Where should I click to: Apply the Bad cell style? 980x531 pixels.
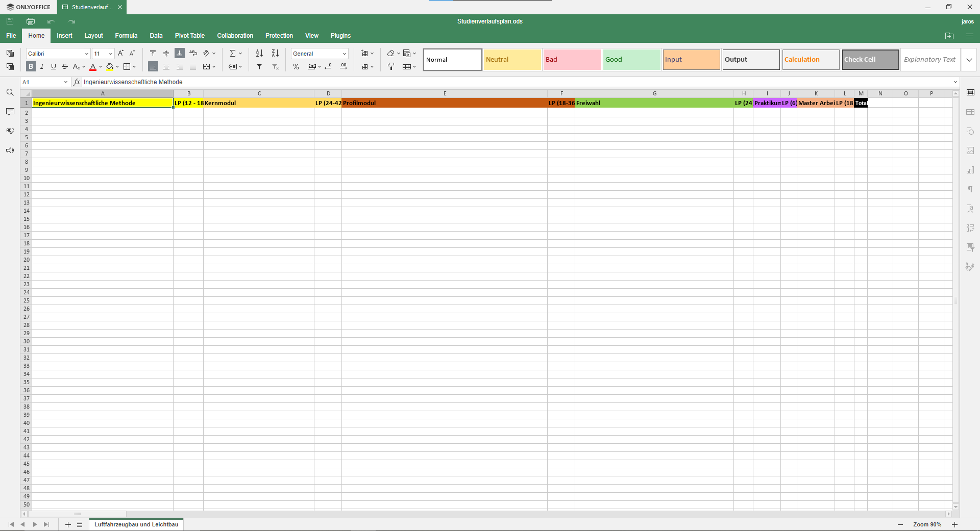(x=572, y=60)
